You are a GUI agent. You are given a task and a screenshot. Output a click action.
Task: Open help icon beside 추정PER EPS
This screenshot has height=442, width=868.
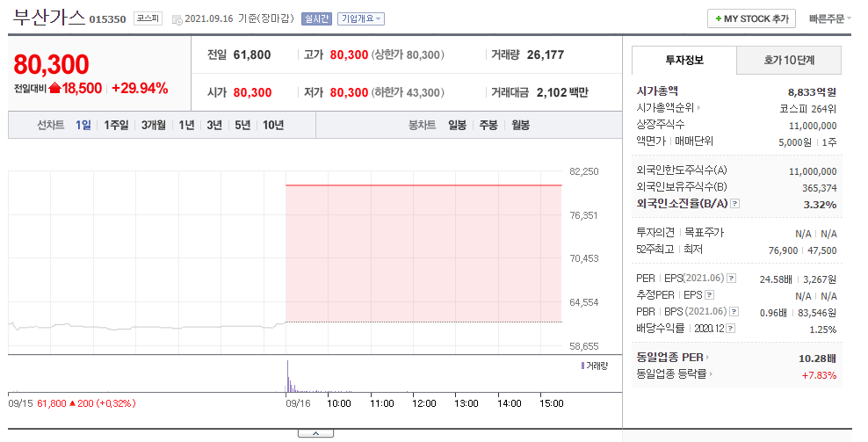tap(710, 295)
